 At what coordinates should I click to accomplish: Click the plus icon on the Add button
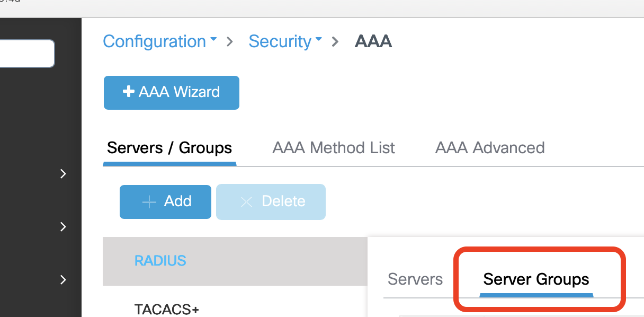point(149,202)
